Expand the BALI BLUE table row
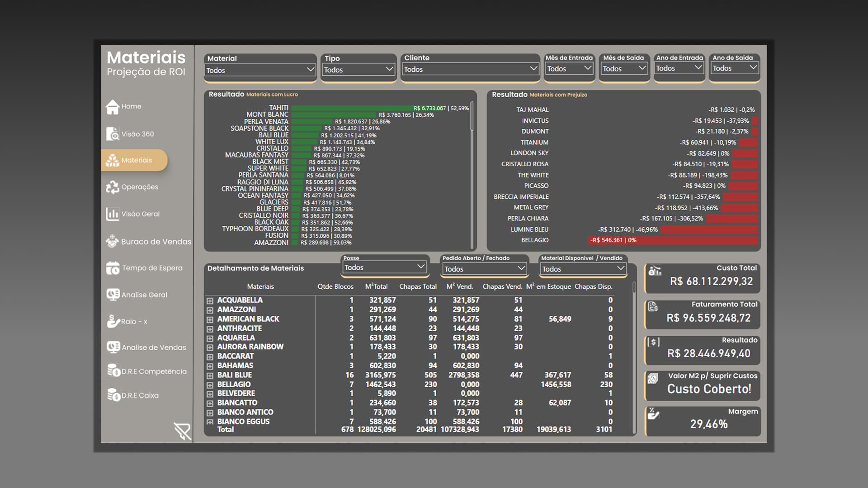This screenshot has width=868, height=488. 210,376
